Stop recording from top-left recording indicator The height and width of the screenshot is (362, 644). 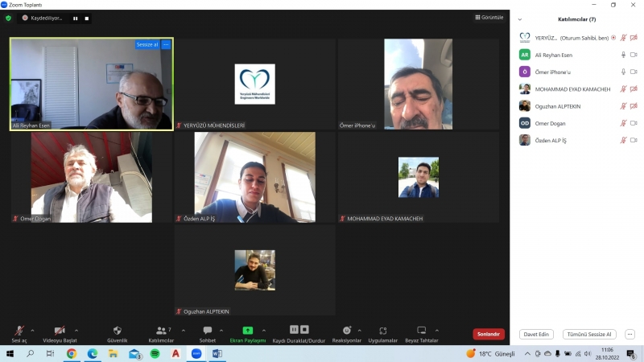87,19
